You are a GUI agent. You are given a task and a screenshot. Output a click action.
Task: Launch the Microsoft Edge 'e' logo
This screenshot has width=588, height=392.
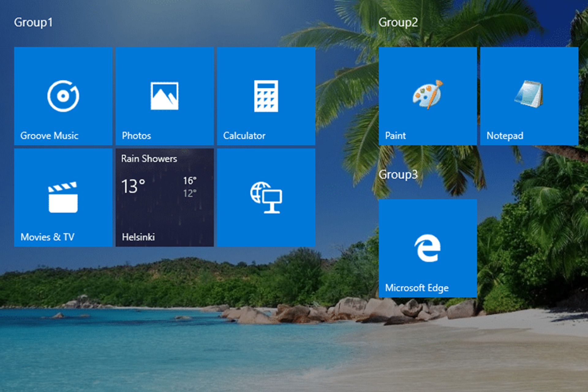click(x=428, y=248)
